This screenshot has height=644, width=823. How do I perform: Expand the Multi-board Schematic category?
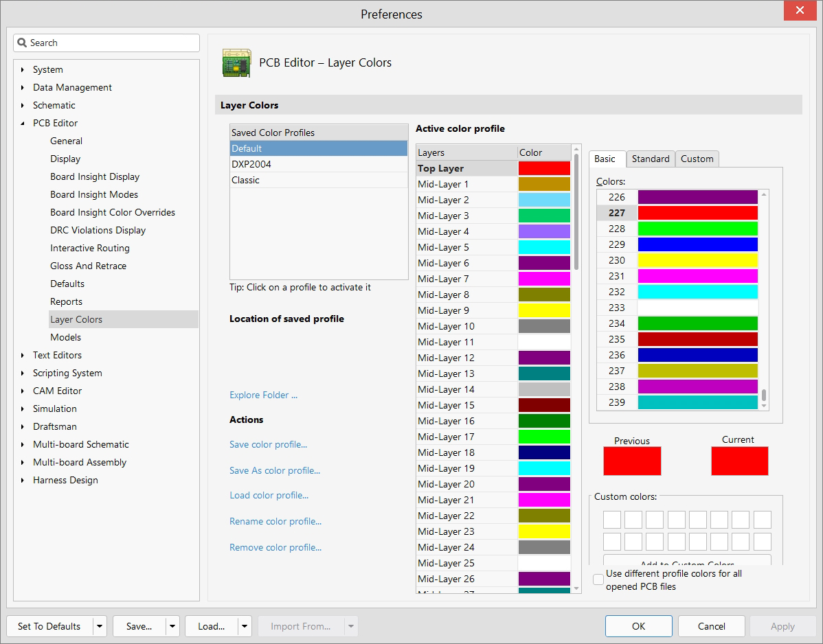pos(22,444)
